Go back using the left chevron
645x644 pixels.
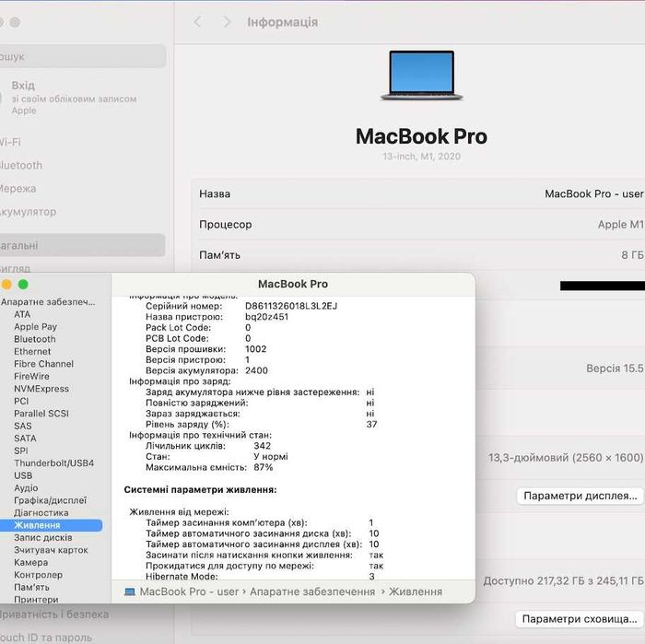pos(198,22)
